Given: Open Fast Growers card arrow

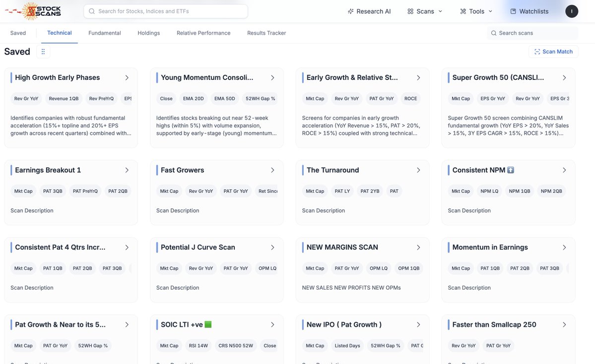Looking at the screenshot, I should pos(272,170).
